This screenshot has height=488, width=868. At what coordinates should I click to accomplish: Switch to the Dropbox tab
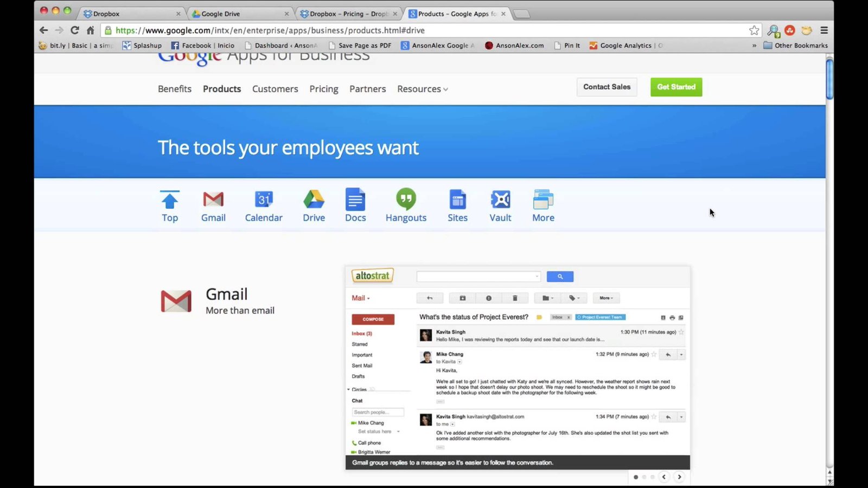click(x=132, y=14)
